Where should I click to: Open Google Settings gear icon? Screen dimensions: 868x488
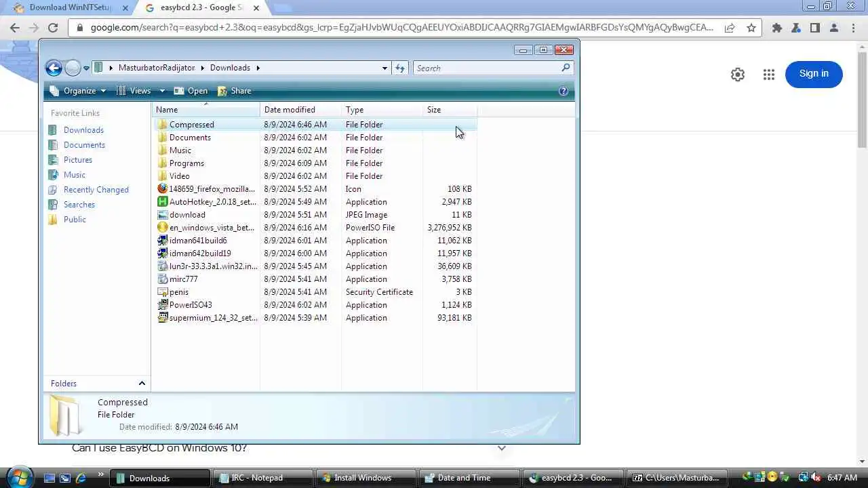pos(738,75)
